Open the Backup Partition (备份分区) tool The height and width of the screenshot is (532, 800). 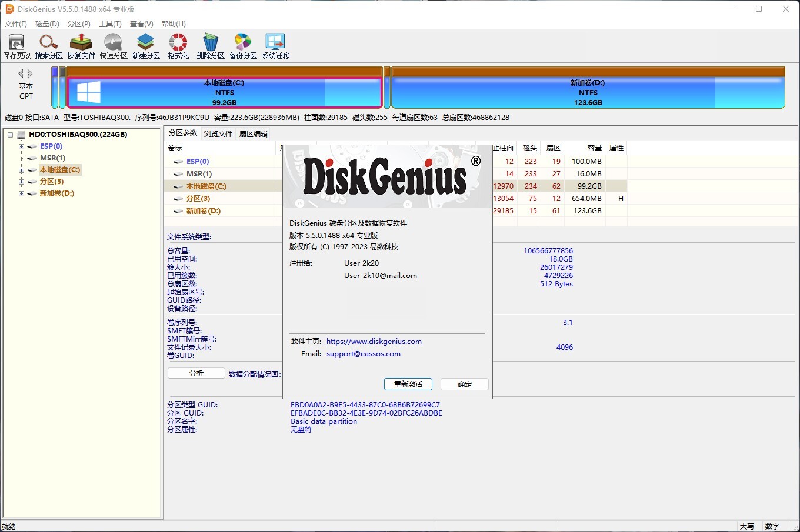click(243, 46)
